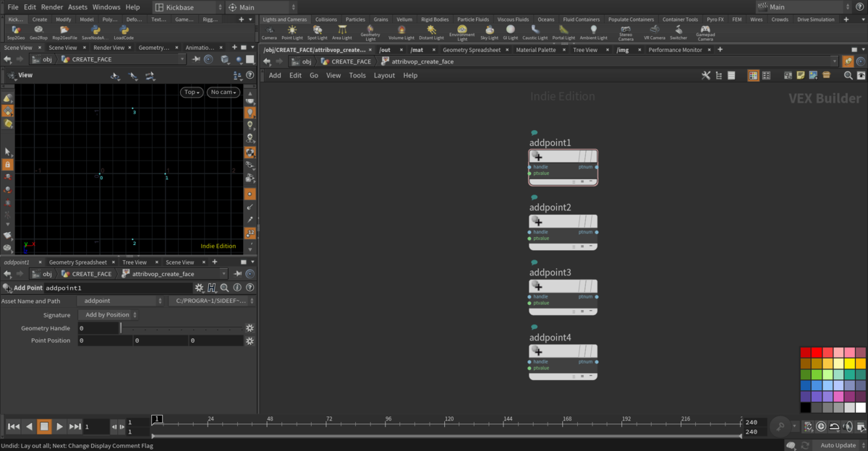Click CREATE_FACE in the scene view path

[86, 59]
